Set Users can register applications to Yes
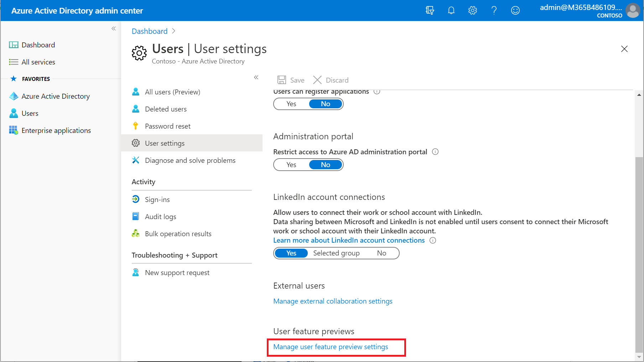Image resolution: width=644 pixels, height=362 pixels. click(x=291, y=104)
